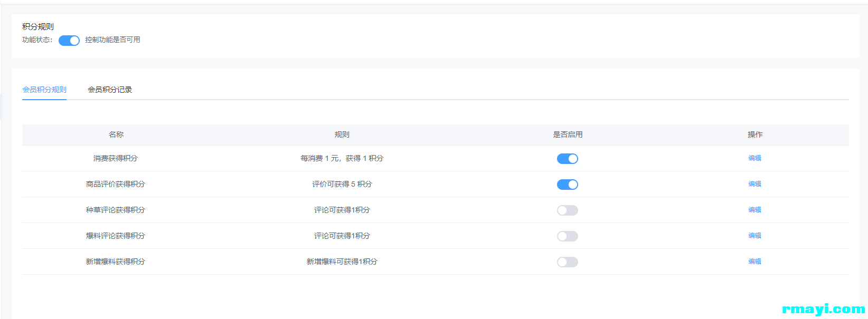868x319 pixels.
Task: Enable the 种草评论获得积分 switch
Action: [567, 210]
